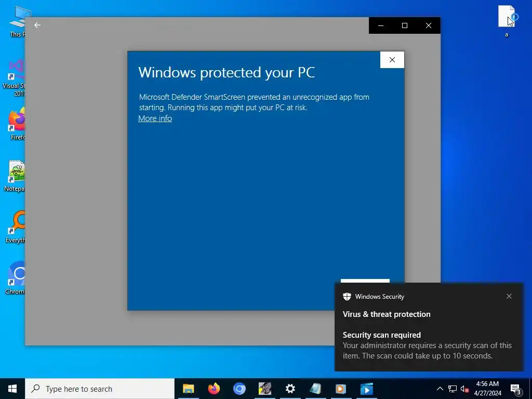Show hidden system tray icons
The width and height of the screenshot is (532, 399).
(440, 389)
